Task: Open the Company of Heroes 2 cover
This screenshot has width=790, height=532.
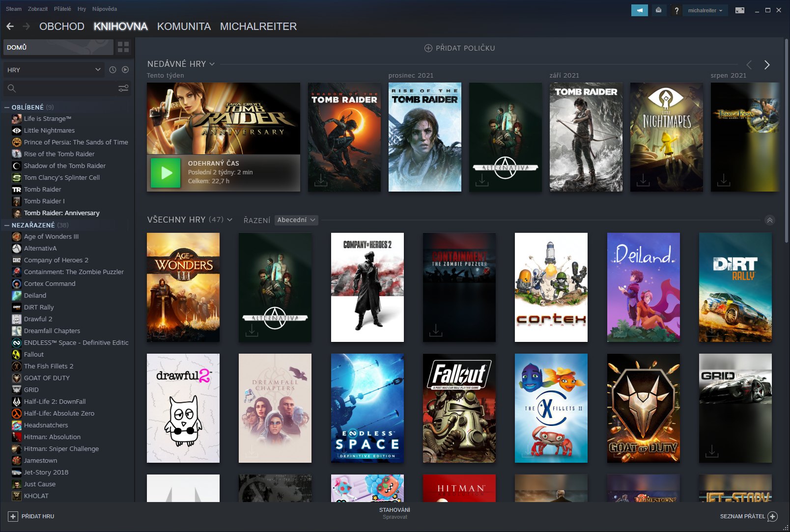Action: click(x=367, y=287)
